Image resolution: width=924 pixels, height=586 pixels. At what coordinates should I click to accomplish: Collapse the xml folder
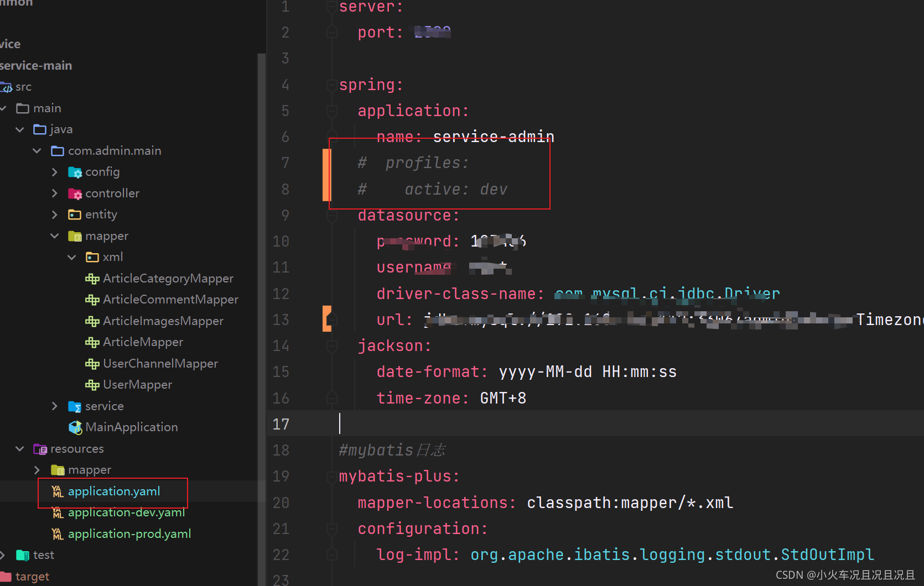(x=71, y=257)
